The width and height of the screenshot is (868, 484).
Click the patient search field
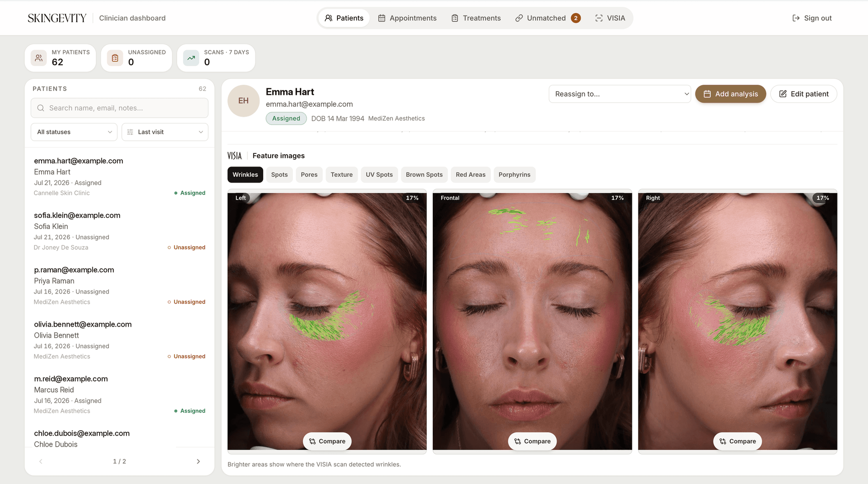pos(120,108)
